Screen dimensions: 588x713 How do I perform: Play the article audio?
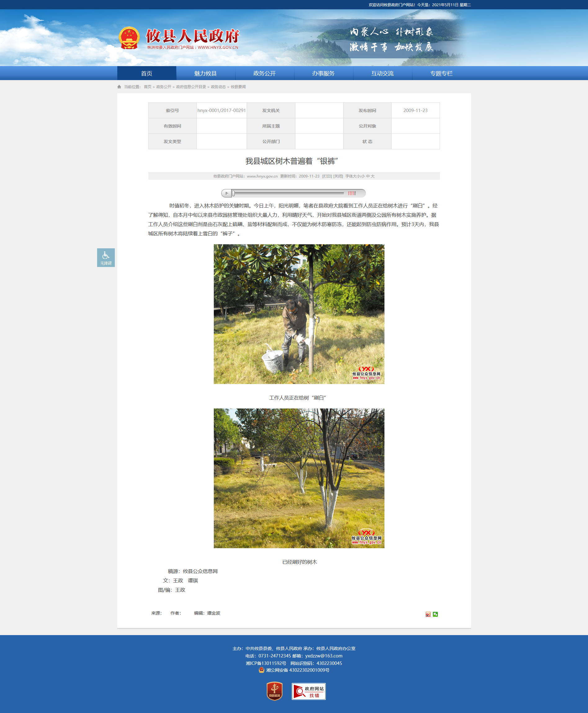227,193
